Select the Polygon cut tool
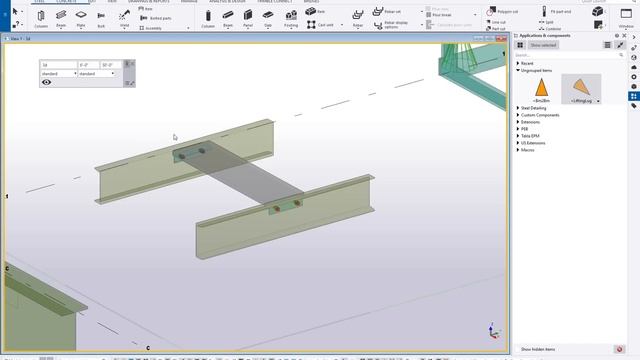This screenshot has width=640, height=360. click(x=502, y=11)
